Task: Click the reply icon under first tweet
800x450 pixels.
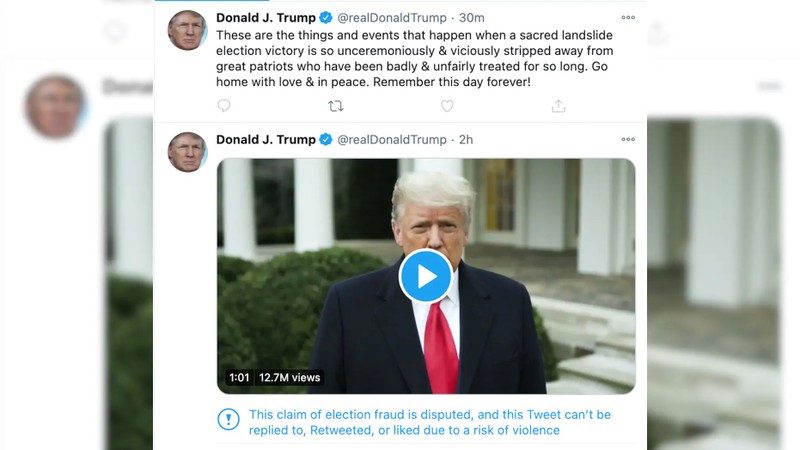Action: click(224, 106)
